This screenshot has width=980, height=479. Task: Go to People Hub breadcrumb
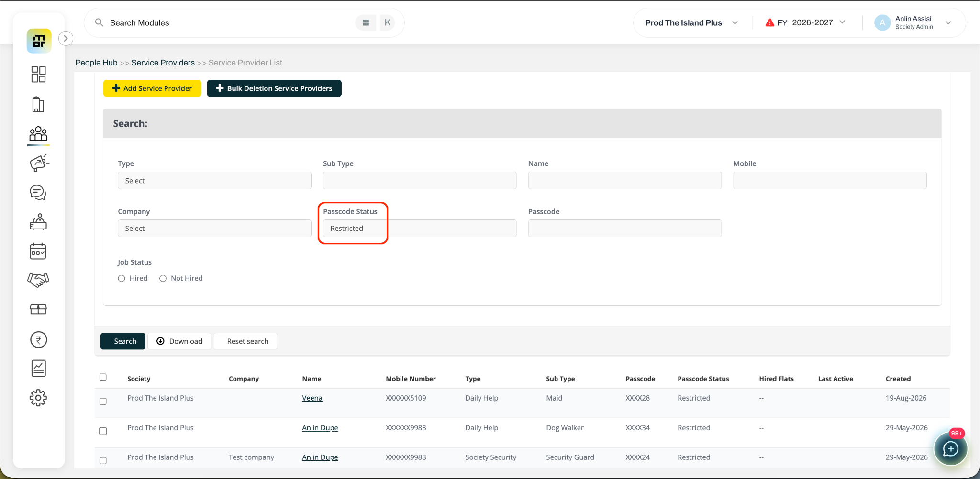pyautogui.click(x=96, y=63)
